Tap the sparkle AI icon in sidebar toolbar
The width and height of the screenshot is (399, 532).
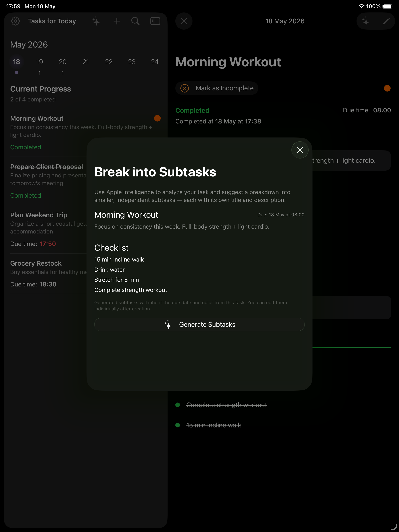pyautogui.click(x=96, y=21)
